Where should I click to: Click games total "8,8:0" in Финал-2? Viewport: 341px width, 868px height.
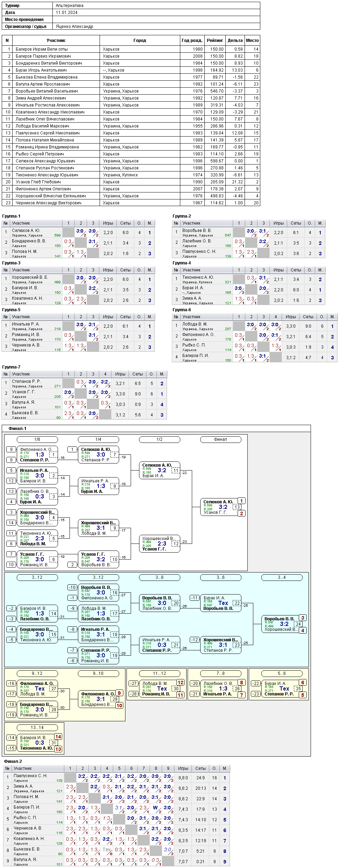183,778
